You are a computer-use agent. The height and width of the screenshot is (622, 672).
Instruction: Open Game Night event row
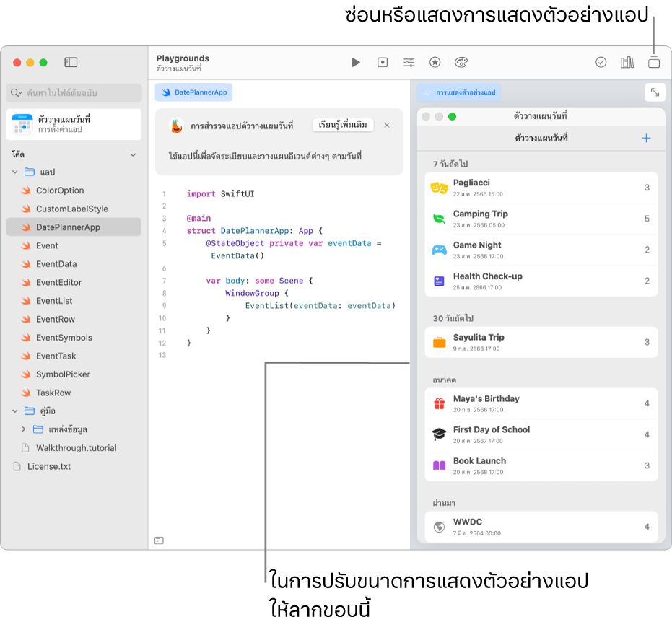point(541,250)
